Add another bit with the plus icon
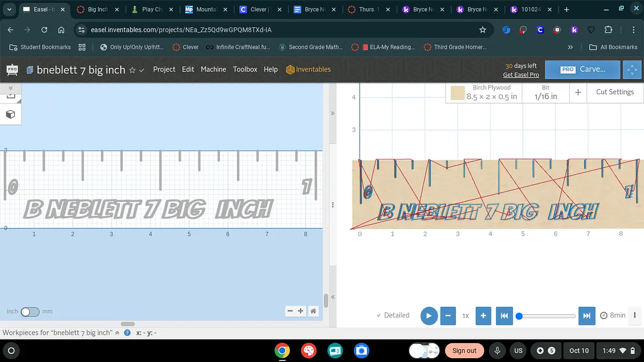644x362 pixels. click(x=578, y=92)
